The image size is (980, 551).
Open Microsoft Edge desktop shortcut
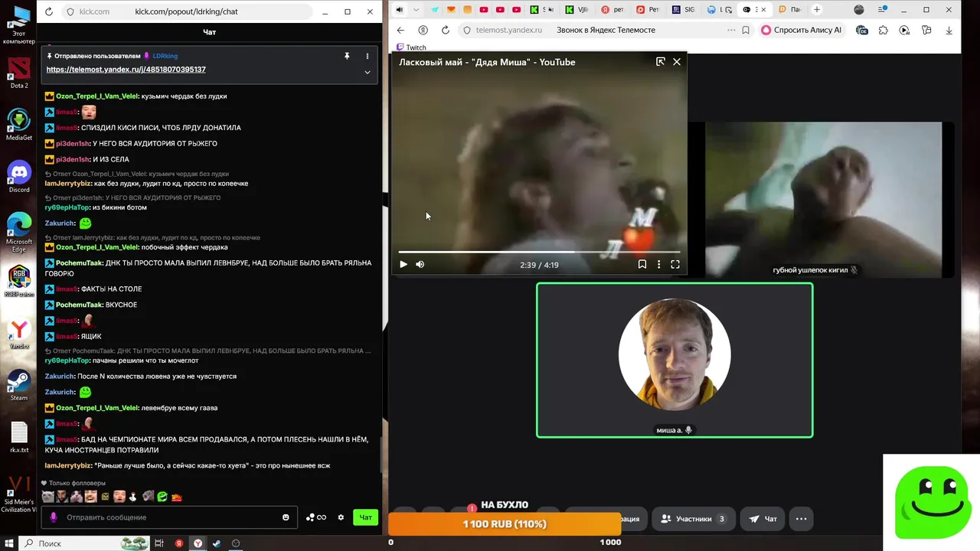[x=19, y=232]
